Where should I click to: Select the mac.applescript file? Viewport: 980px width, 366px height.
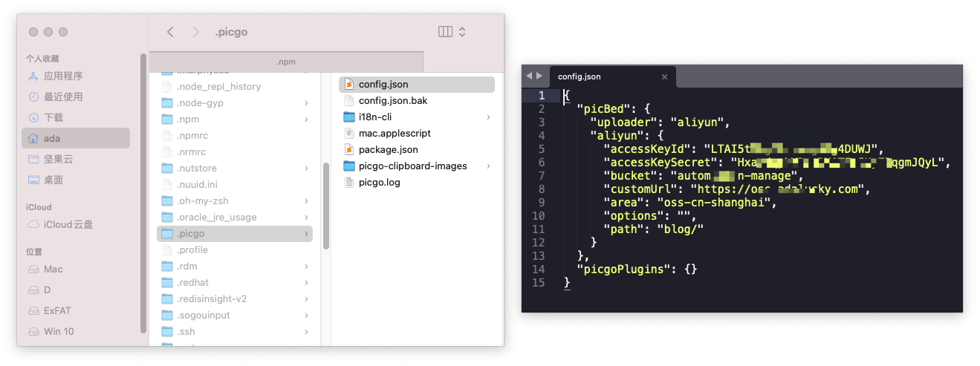395,133
